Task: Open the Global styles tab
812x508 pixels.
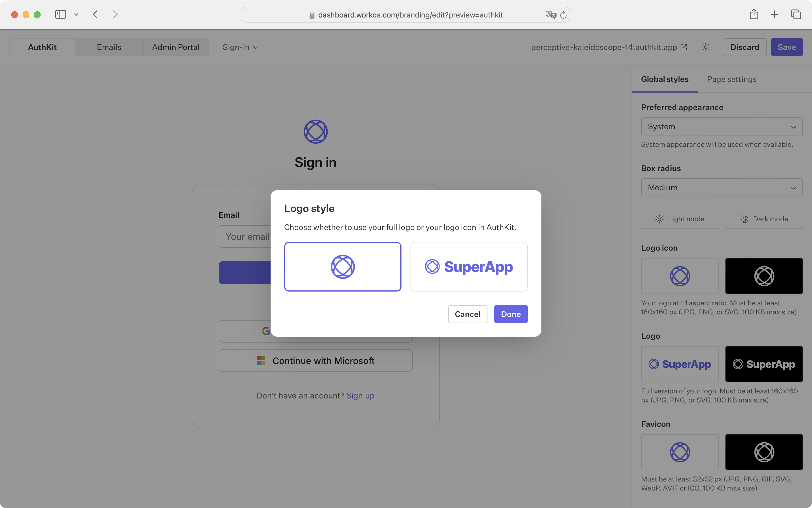Action: click(665, 79)
